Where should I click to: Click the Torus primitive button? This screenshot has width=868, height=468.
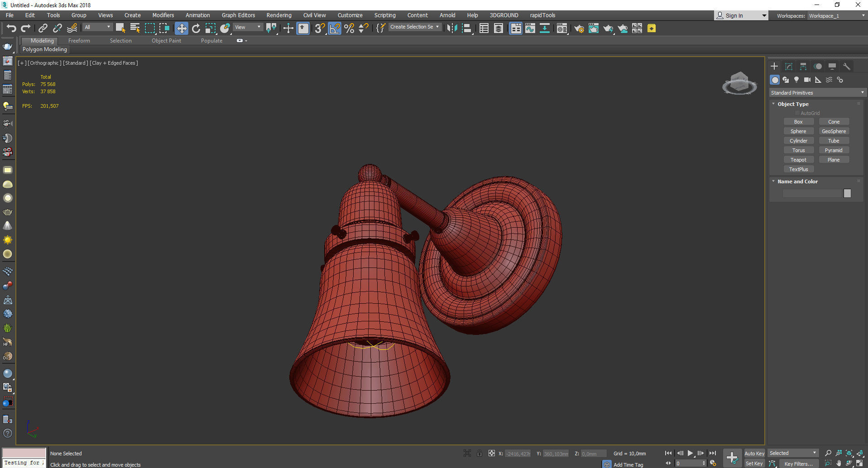tap(798, 150)
